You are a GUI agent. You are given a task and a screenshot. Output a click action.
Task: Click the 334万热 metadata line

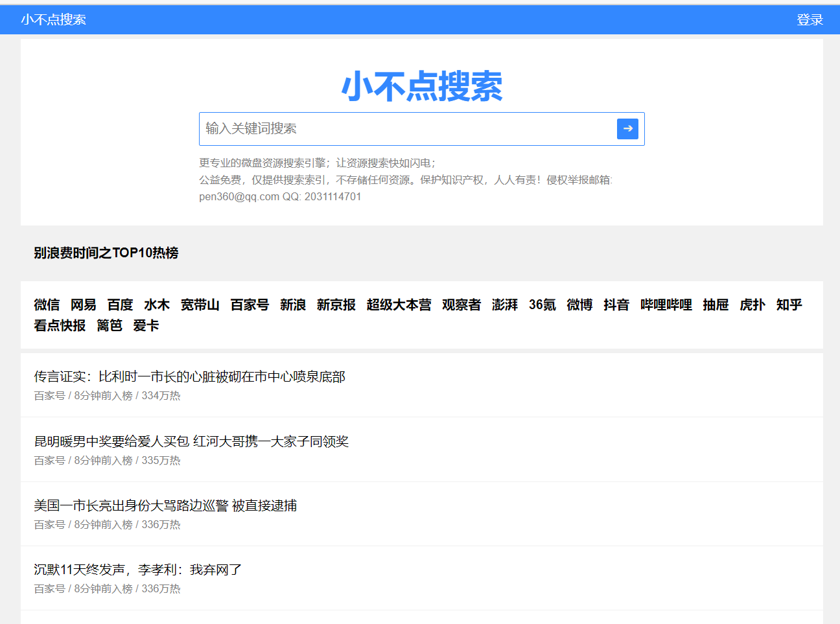(107, 395)
